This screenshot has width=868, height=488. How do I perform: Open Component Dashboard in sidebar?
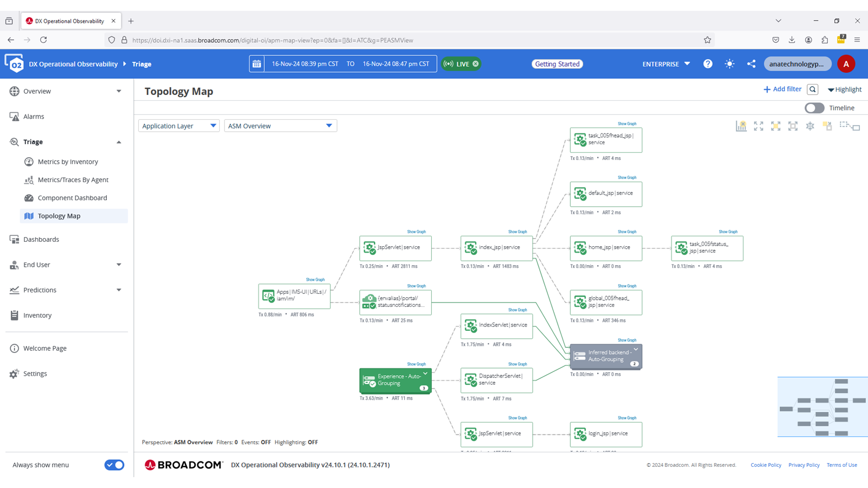coord(72,198)
